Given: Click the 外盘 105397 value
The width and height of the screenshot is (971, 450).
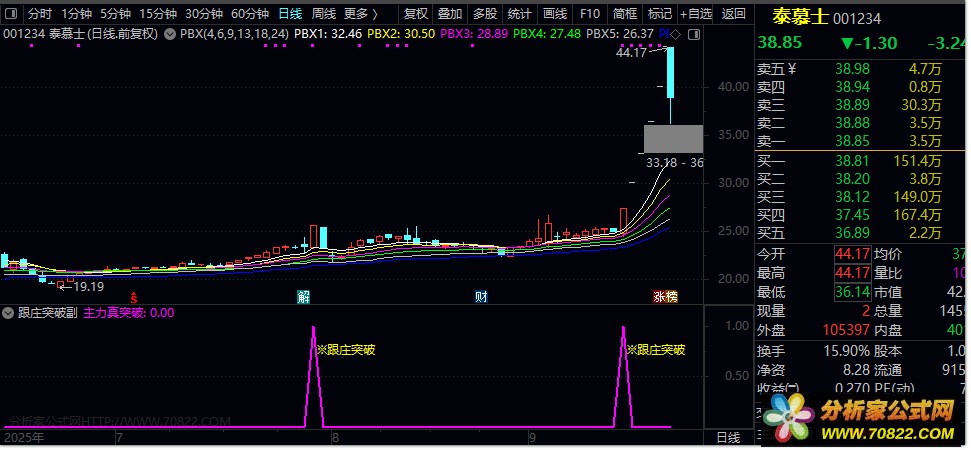Looking at the screenshot, I should click(x=847, y=331).
